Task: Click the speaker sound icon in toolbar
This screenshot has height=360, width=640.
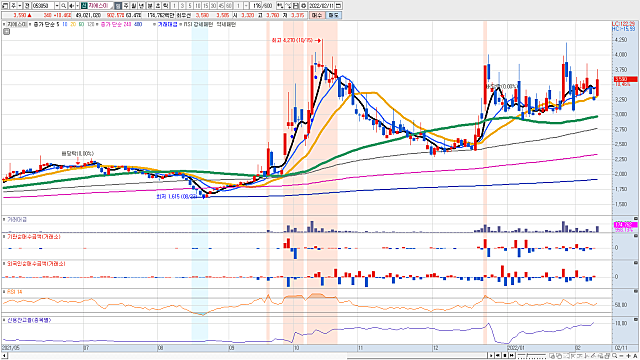Action: pyautogui.click(x=71, y=6)
